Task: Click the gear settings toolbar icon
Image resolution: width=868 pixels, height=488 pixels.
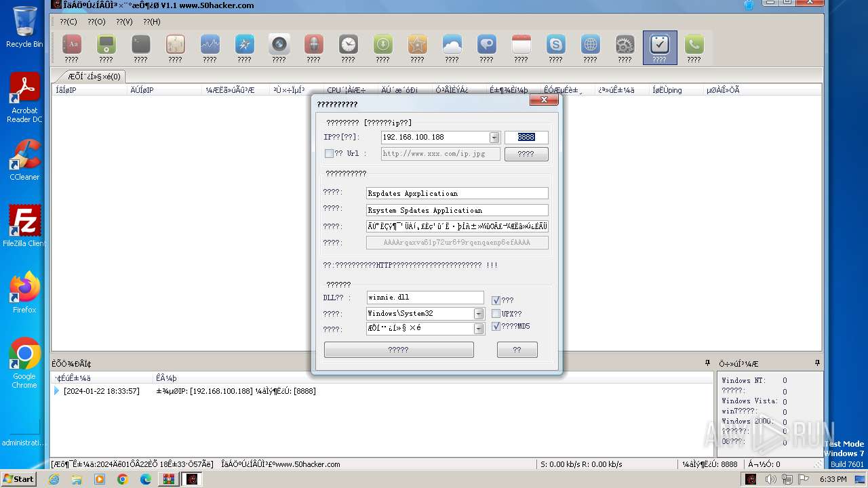Action: (625, 45)
